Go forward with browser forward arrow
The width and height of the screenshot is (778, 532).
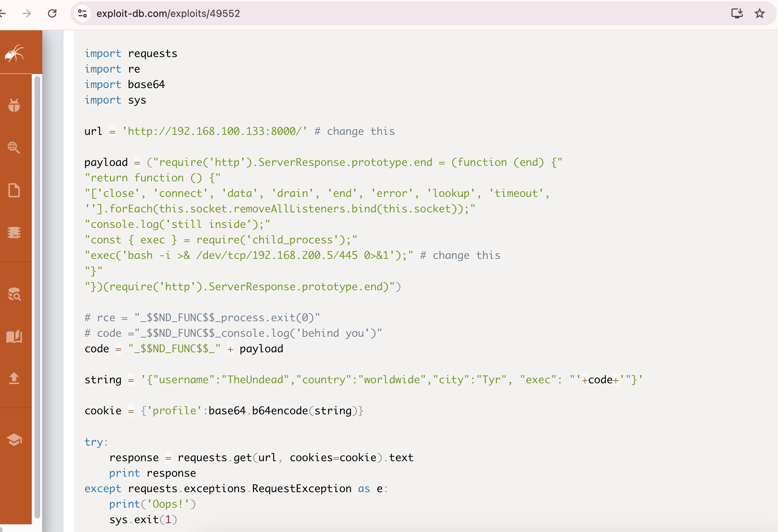[x=26, y=13]
